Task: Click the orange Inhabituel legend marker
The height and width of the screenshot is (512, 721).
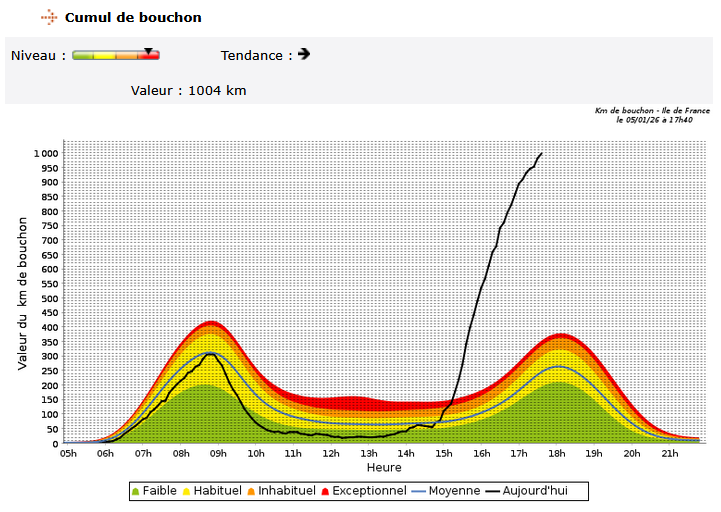Action: tap(251, 492)
